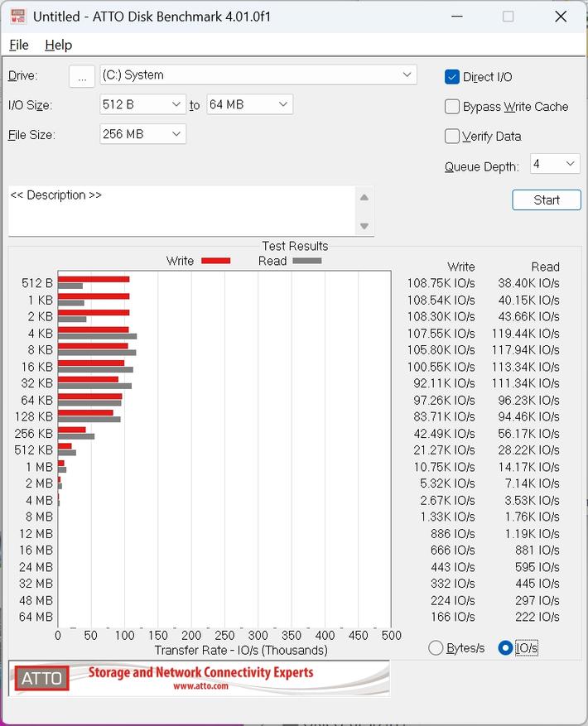Screen dimensions: 588x726
Task: Enable the Verify Data checkbox
Action: 452,136
